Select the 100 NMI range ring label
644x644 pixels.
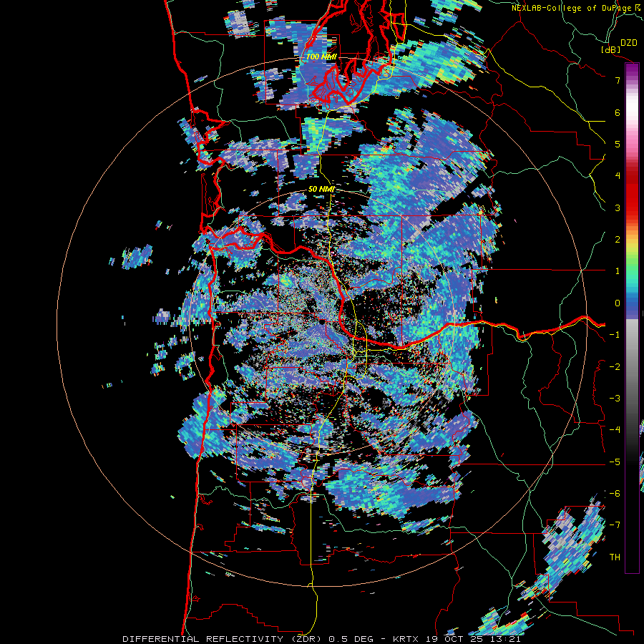coord(321,57)
